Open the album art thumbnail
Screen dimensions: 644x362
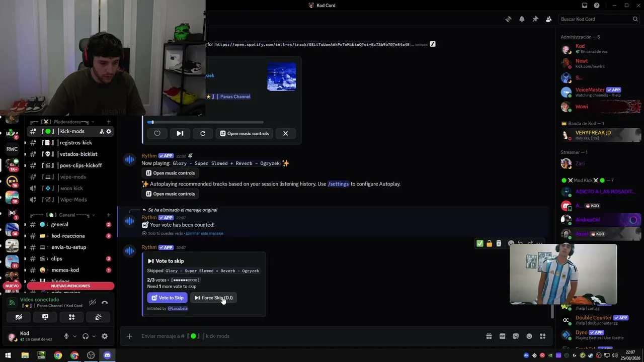coord(282,76)
